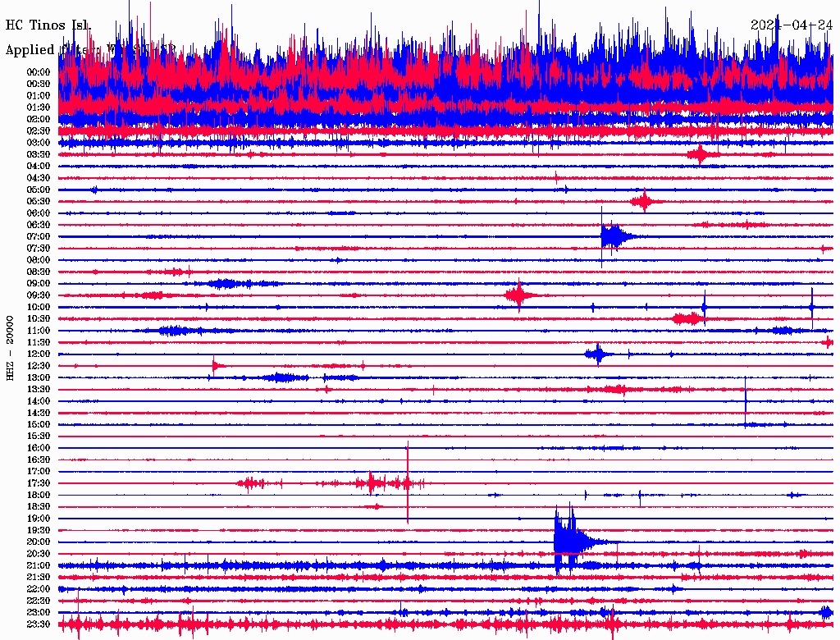
Task: Select the 14:30 time label
Action: 39,413
